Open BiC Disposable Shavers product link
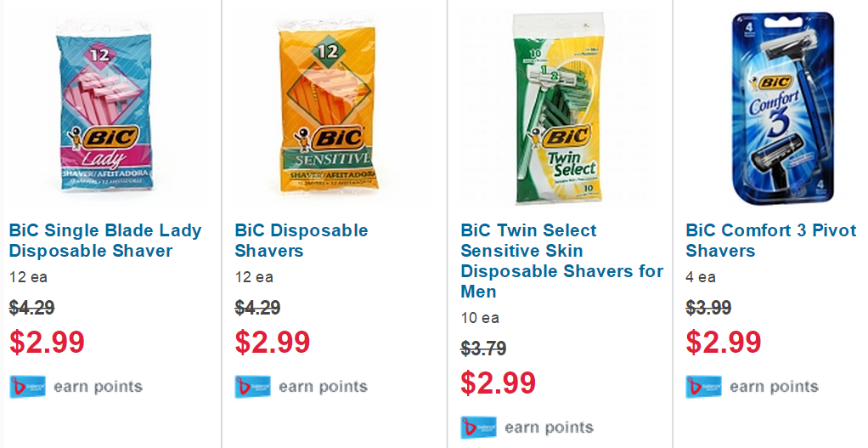Image resolution: width=868 pixels, height=448 pixels. tap(301, 241)
